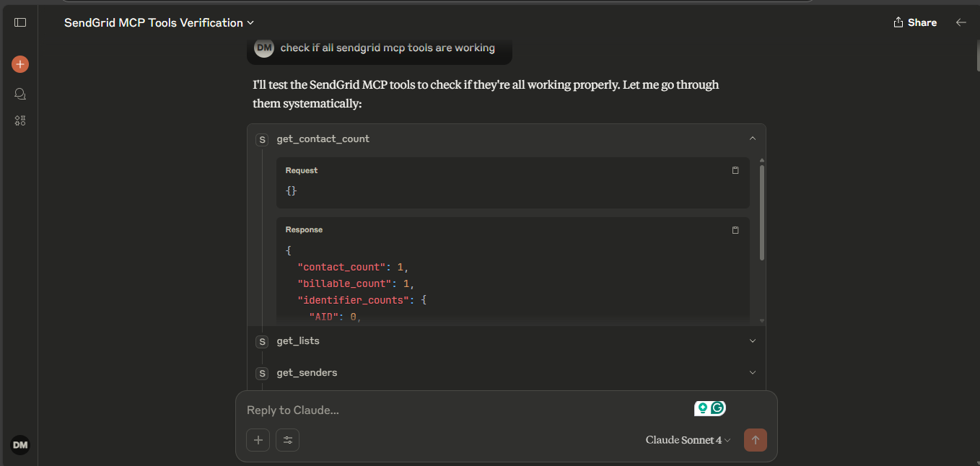Expand the get_senders tool call
The image size is (980, 466).
[753, 372]
